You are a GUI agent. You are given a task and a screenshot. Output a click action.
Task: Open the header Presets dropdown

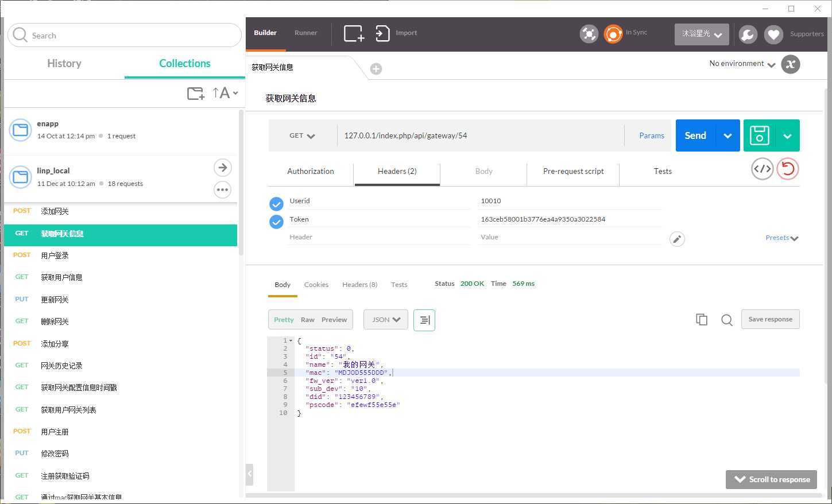(782, 238)
